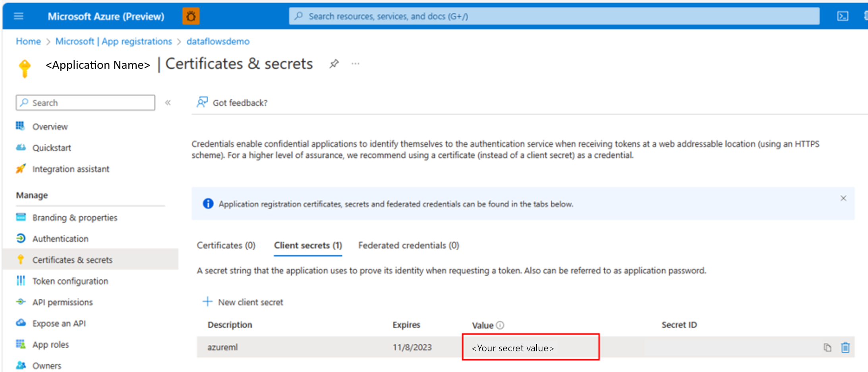
Task: Pin the Certificates & secrets page
Action: 334,64
